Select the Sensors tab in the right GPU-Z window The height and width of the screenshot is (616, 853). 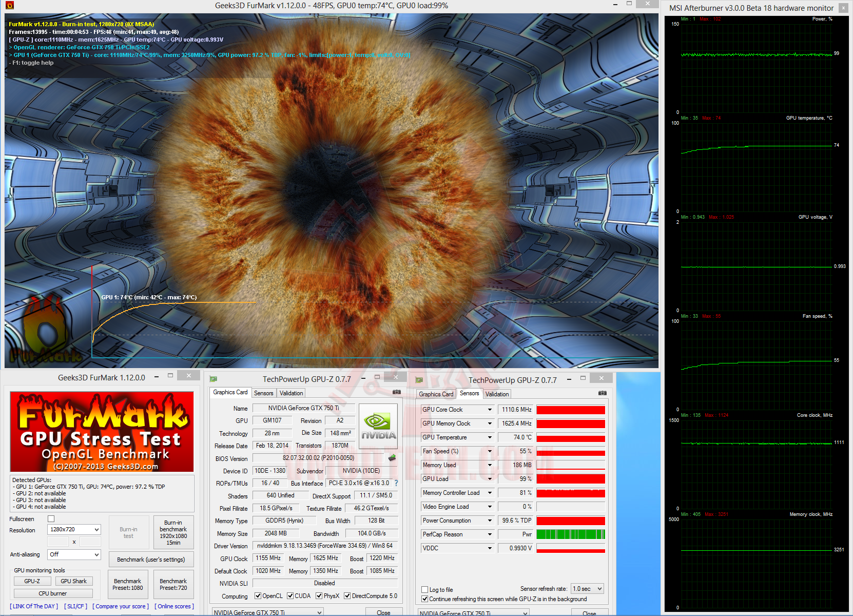[x=470, y=394]
